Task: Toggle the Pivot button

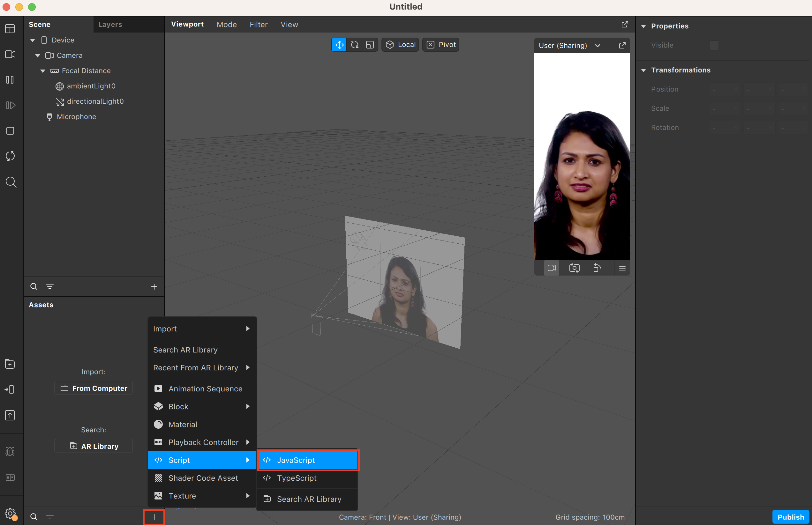Action: [441, 45]
